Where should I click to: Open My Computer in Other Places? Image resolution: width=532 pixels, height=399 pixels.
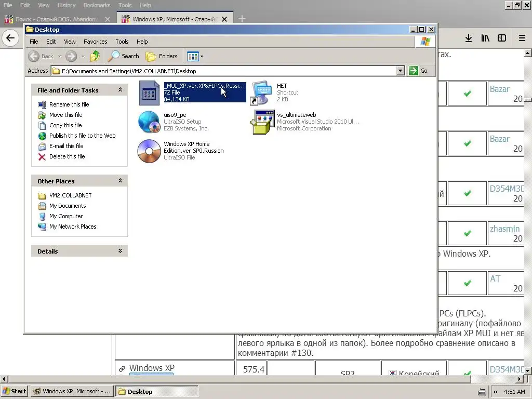coord(66,216)
